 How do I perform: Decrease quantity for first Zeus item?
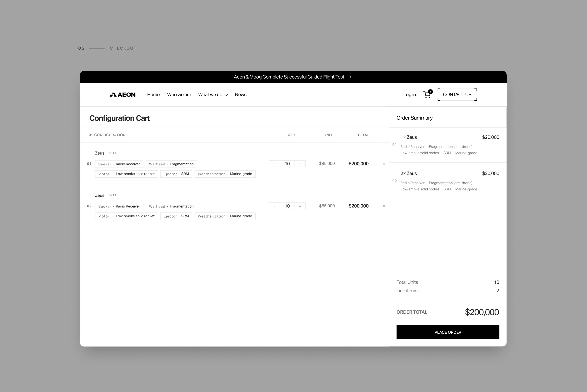coord(274,164)
